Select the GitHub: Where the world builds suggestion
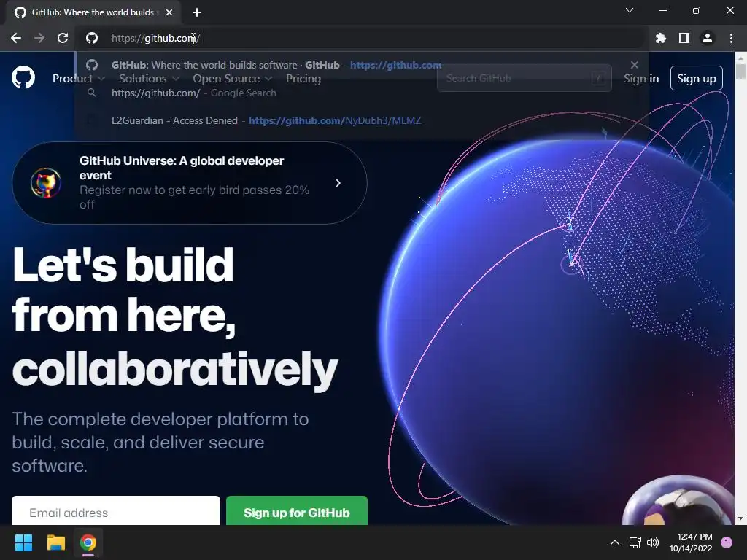Image resolution: width=747 pixels, height=560 pixels. pyautogui.click(x=361, y=65)
